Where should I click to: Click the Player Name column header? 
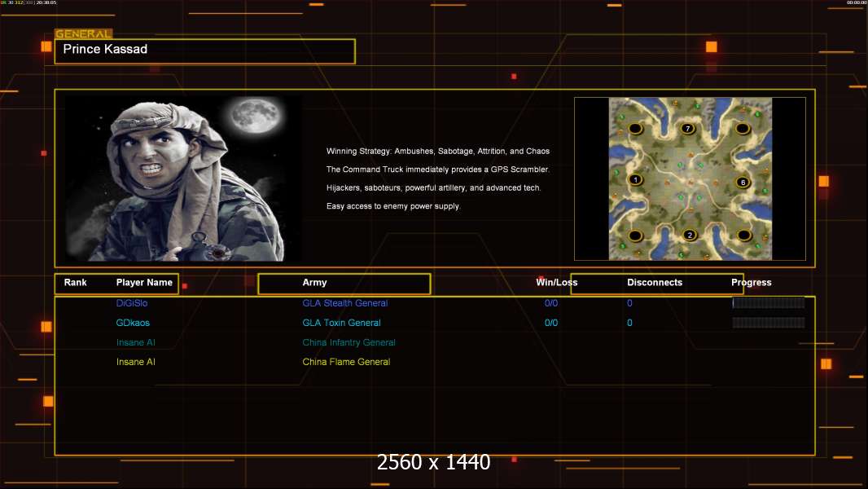coord(144,283)
